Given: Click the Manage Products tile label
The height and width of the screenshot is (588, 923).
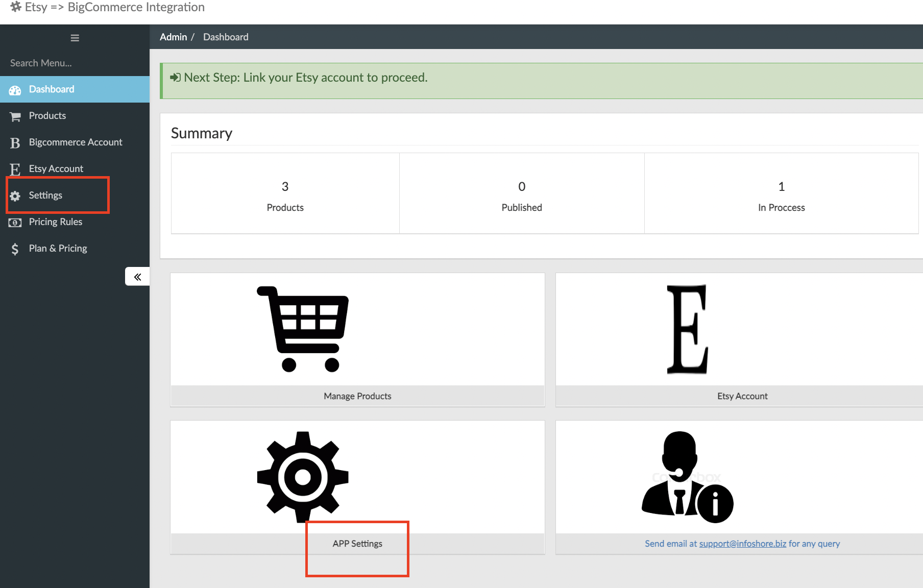Looking at the screenshot, I should click(x=357, y=396).
